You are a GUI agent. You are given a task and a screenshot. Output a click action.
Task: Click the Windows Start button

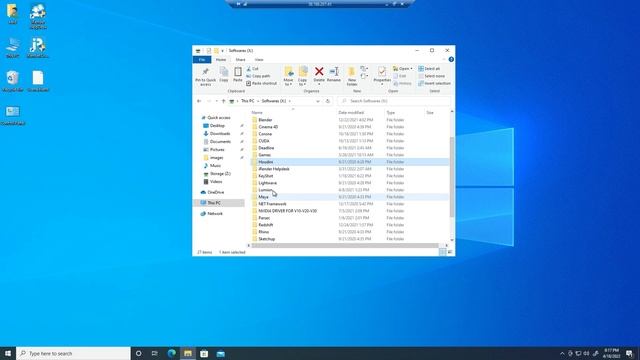[8, 353]
